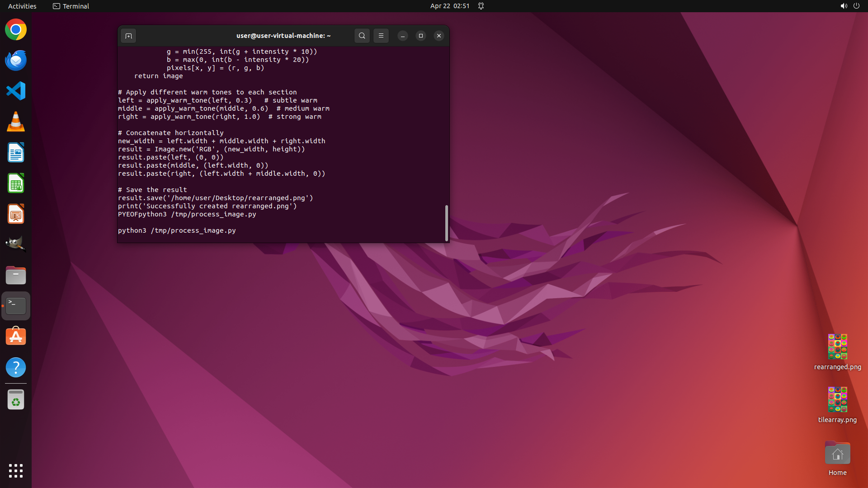Launch Visual Studio Code
The width and height of the screenshot is (868, 488).
pos(16,91)
